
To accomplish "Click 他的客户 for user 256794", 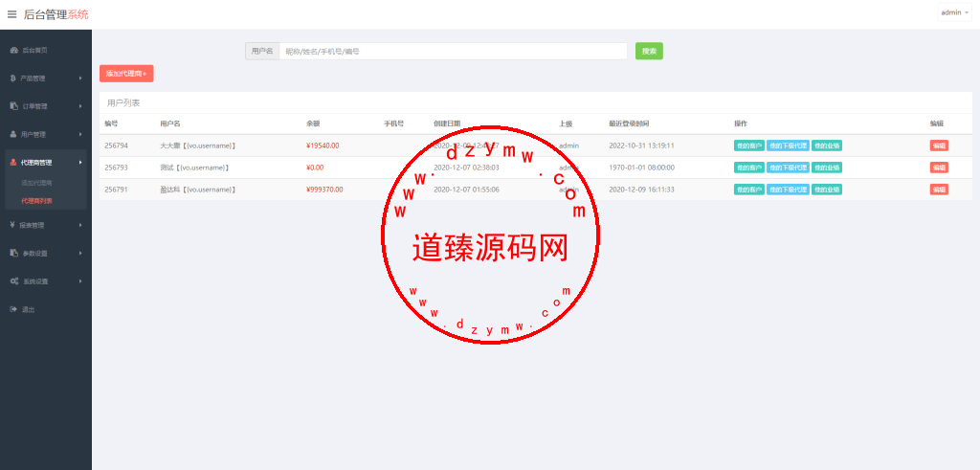I will [x=748, y=145].
